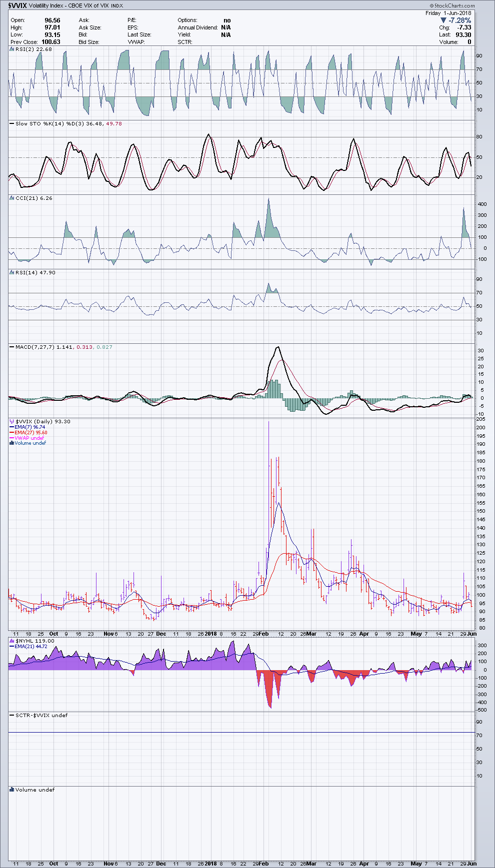Click the red EMA(27) legend color line
Image resolution: width=495 pixels, height=868 pixels.
coord(12,433)
